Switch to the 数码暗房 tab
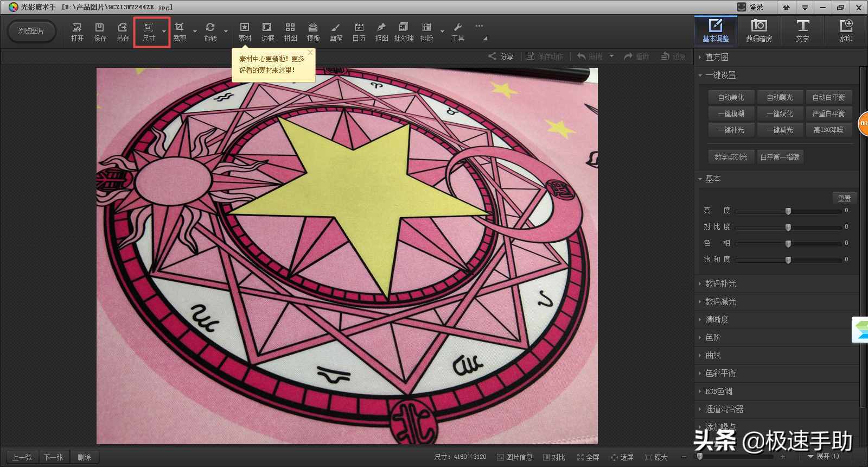 click(759, 30)
